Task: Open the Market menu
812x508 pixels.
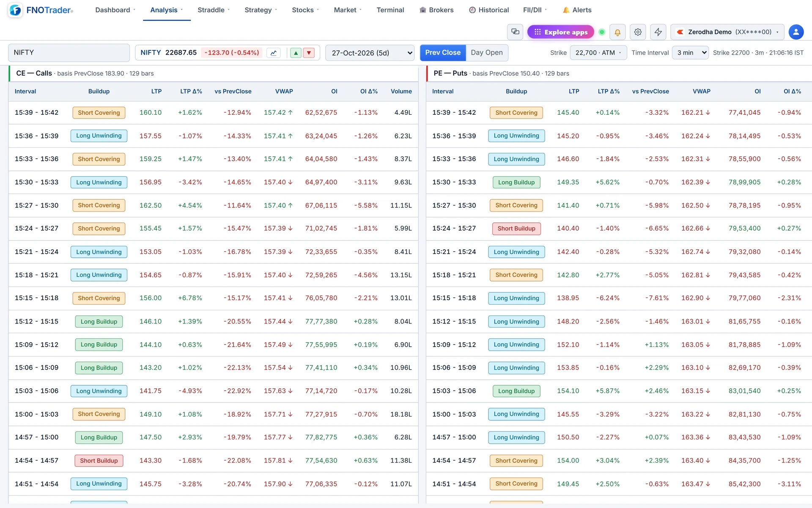Action: (348, 10)
